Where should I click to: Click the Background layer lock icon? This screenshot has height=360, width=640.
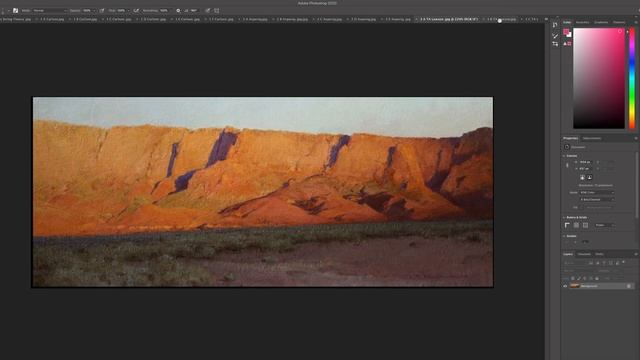point(629,286)
